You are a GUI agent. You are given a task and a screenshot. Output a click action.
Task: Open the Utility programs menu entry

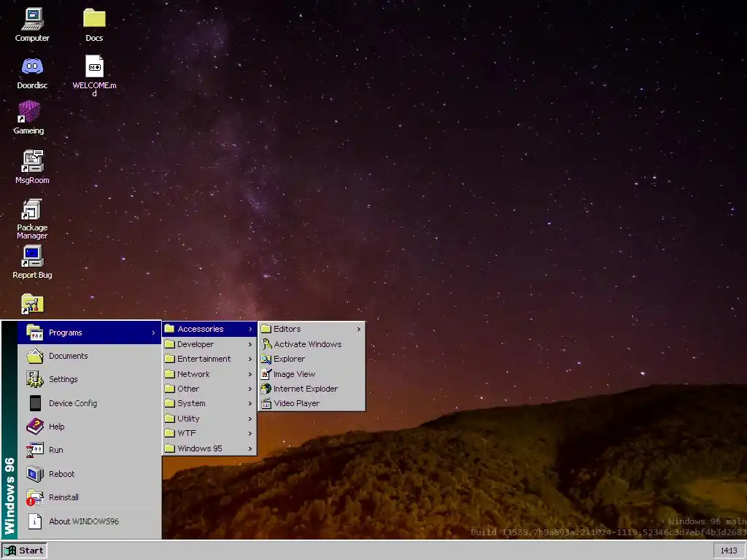(x=209, y=418)
